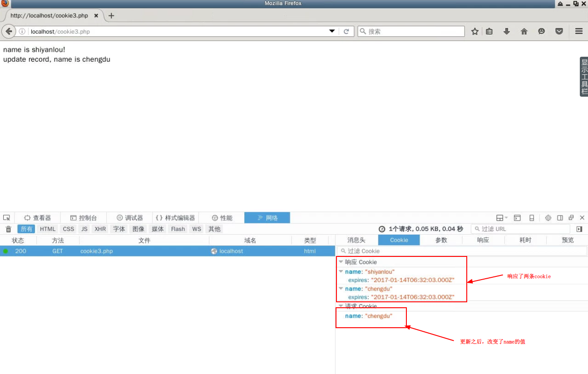Screen dimensions: 588x374
Task: Focus the 过滤 URL field
Action: coord(520,229)
